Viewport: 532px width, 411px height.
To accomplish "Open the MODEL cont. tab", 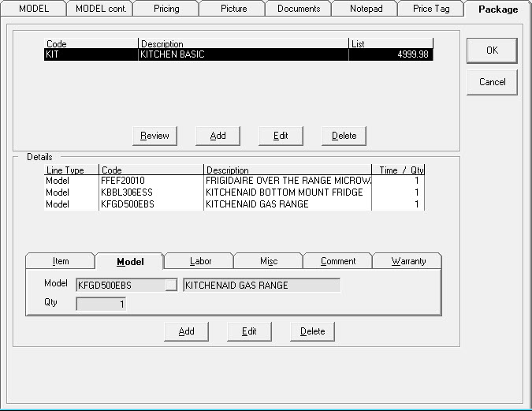I will pos(100,9).
